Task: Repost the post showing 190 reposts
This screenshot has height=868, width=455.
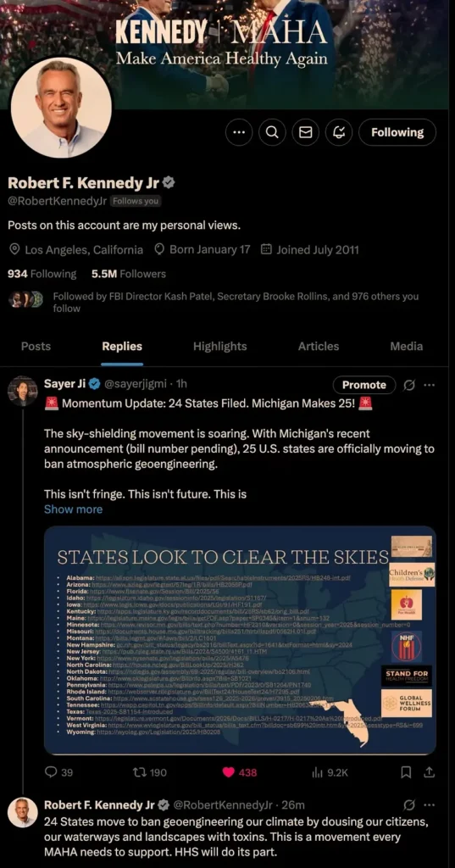Action: (x=151, y=772)
